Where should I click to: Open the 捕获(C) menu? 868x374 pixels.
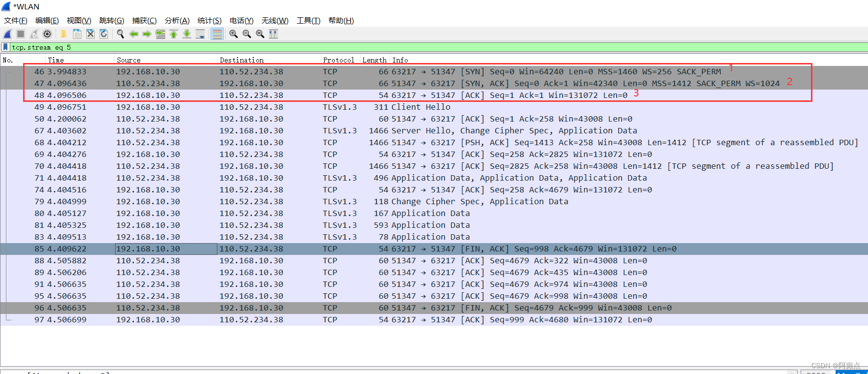[x=145, y=21]
